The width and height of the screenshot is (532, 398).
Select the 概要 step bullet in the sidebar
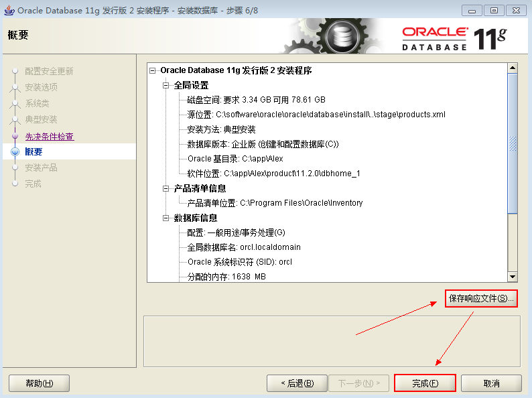point(15,151)
